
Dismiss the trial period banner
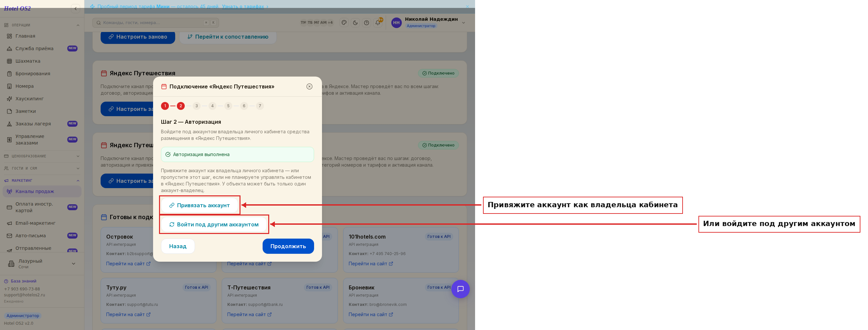[467, 6]
